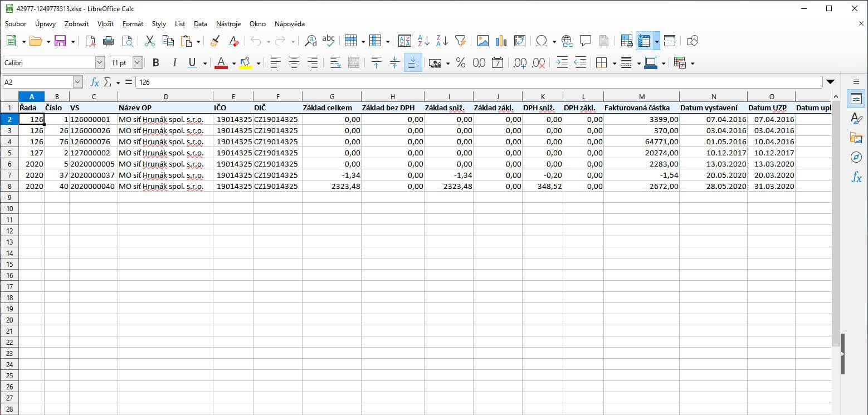
Task: Open the Nástroje menu
Action: tap(228, 24)
